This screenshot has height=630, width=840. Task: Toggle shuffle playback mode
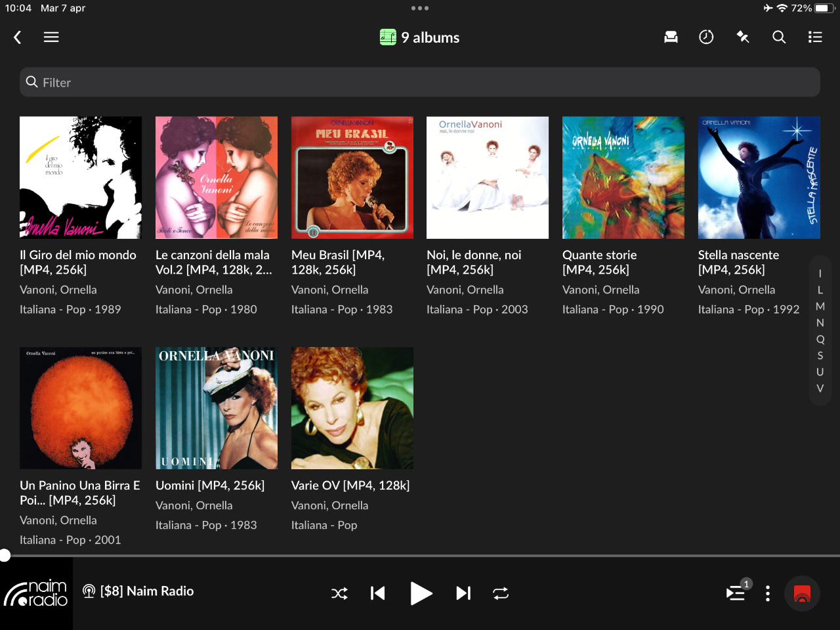(x=339, y=593)
